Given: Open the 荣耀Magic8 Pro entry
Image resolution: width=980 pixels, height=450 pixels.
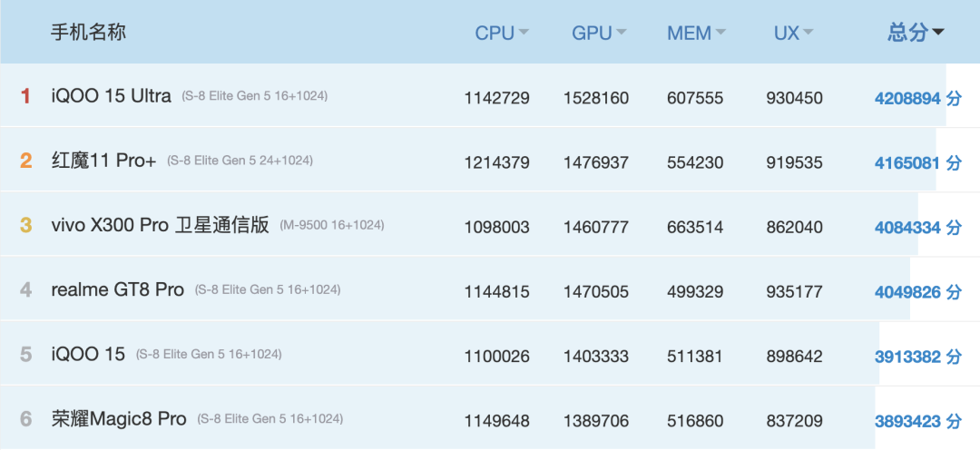Looking at the screenshot, I should click(119, 419).
